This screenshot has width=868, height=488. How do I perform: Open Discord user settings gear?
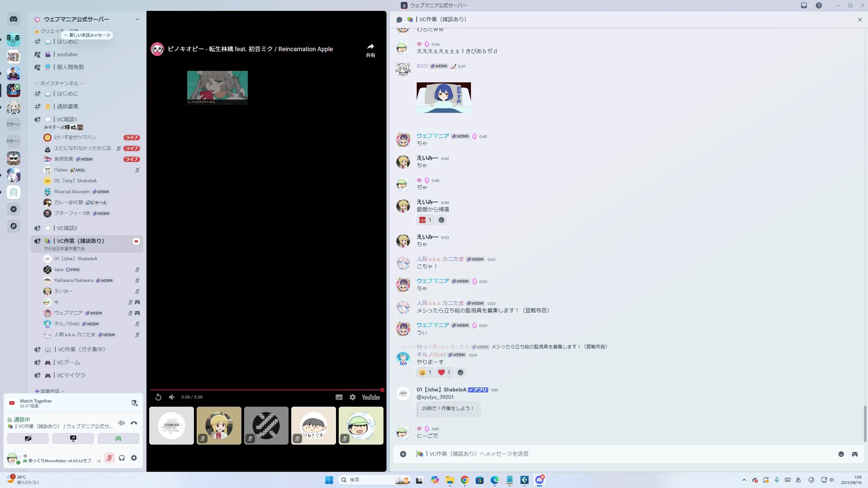(x=134, y=458)
